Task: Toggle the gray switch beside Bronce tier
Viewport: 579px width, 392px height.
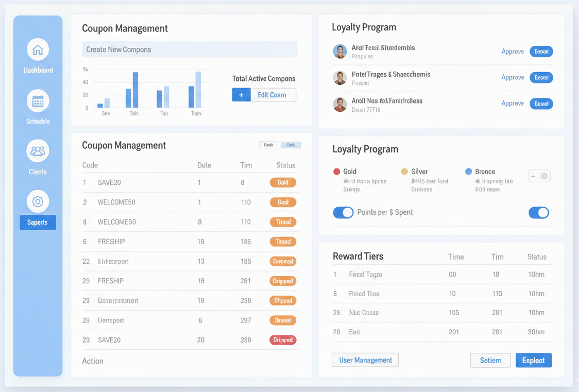Action: (x=539, y=176)
